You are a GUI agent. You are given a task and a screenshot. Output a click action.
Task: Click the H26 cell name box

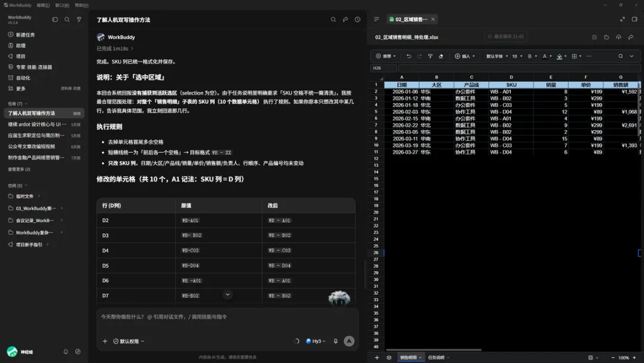[x=383, y=68]
